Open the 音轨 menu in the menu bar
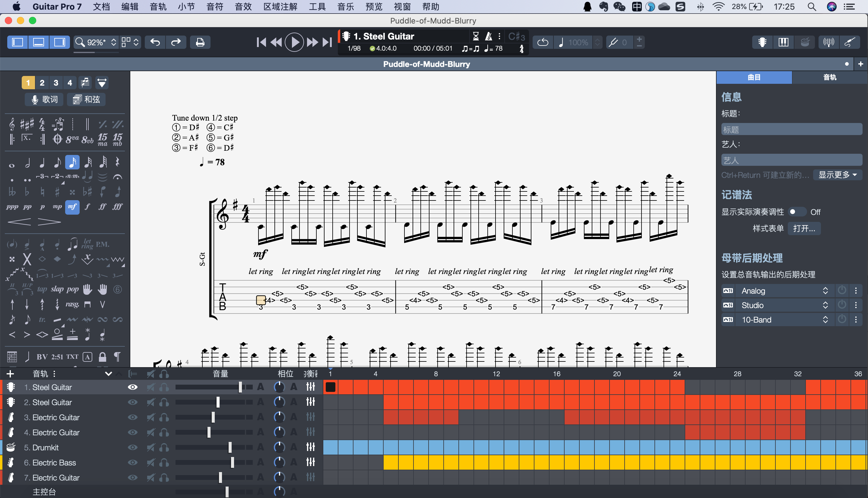Screen dimensions: 868x498 coord(158,7)
